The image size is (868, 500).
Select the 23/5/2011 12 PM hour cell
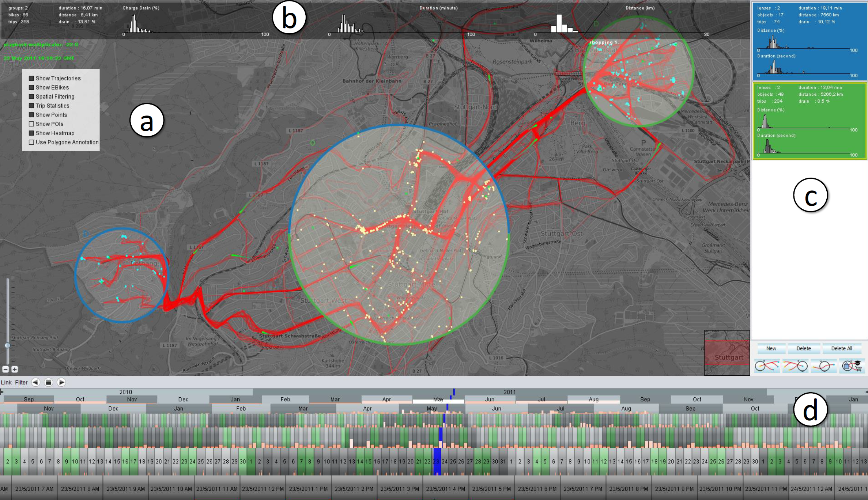click(263, 489)
